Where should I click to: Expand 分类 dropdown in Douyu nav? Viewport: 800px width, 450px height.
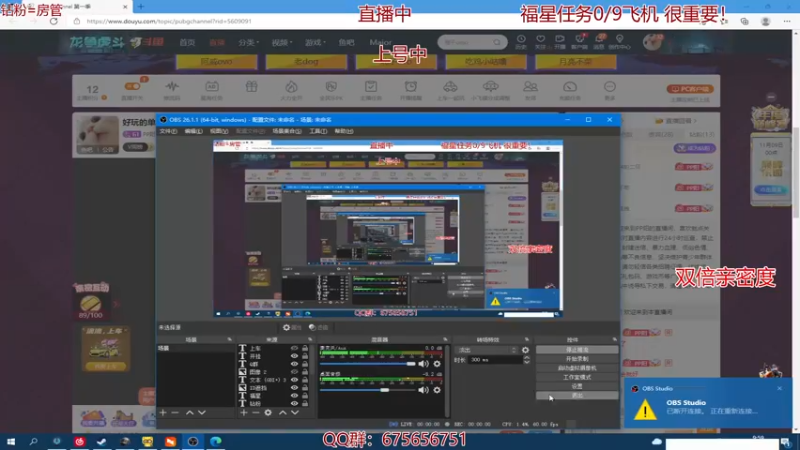(x=249, y=42)
